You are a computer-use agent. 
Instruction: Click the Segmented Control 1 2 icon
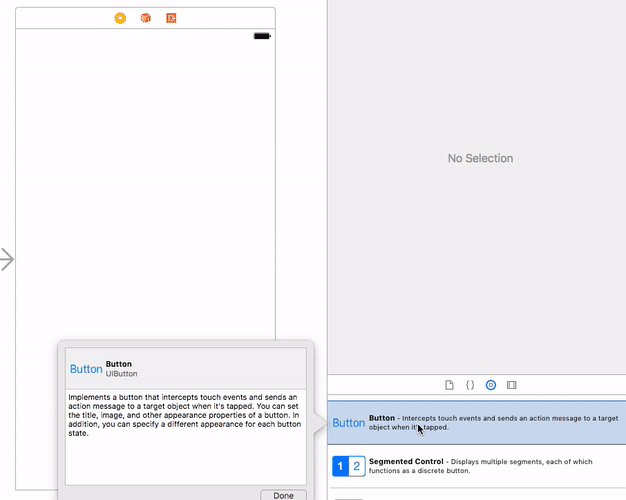click(349, 466)
